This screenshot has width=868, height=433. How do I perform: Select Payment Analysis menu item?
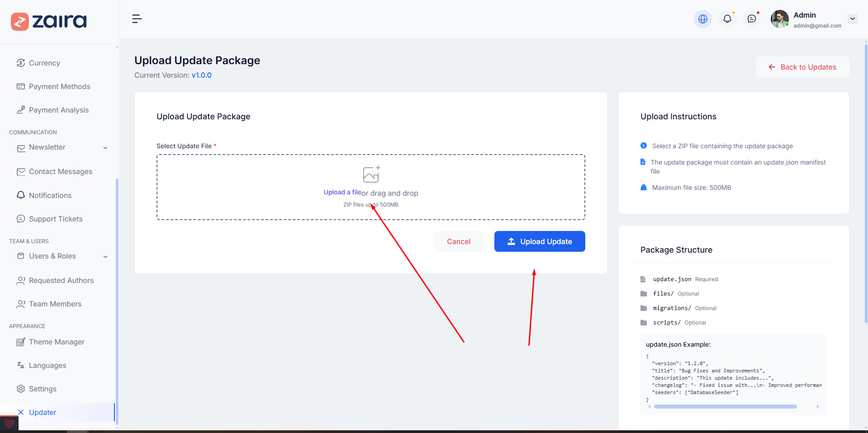59,110
